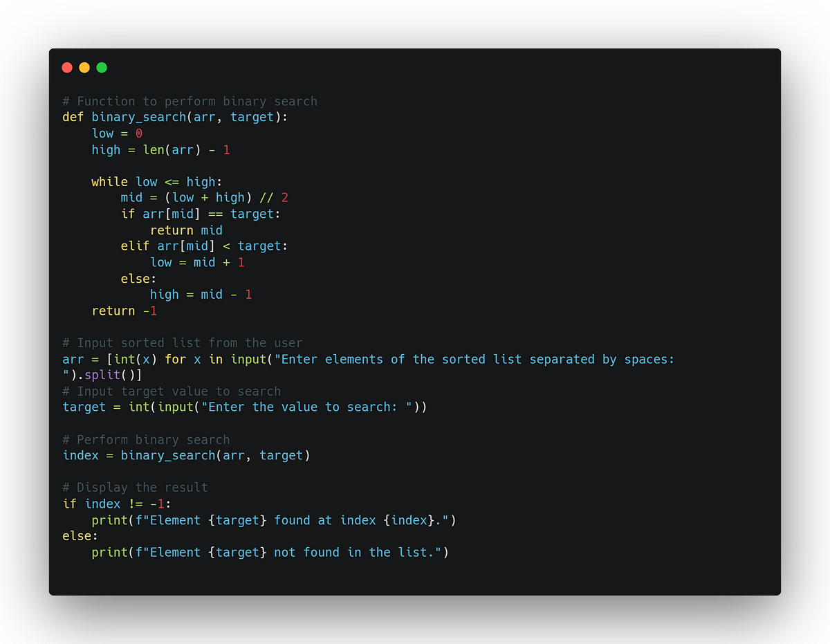Image resolution: width=830 pixels, height=644 pixels.
Task: Place cursor on the while low <= high line
Action: [155, 181]
